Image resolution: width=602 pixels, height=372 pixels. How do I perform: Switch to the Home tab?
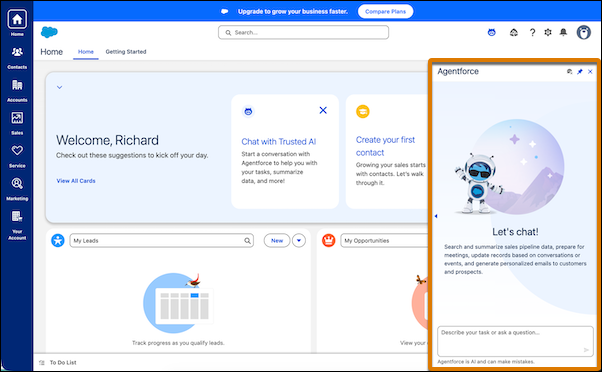pyautogui.click(x=86, y=51)
